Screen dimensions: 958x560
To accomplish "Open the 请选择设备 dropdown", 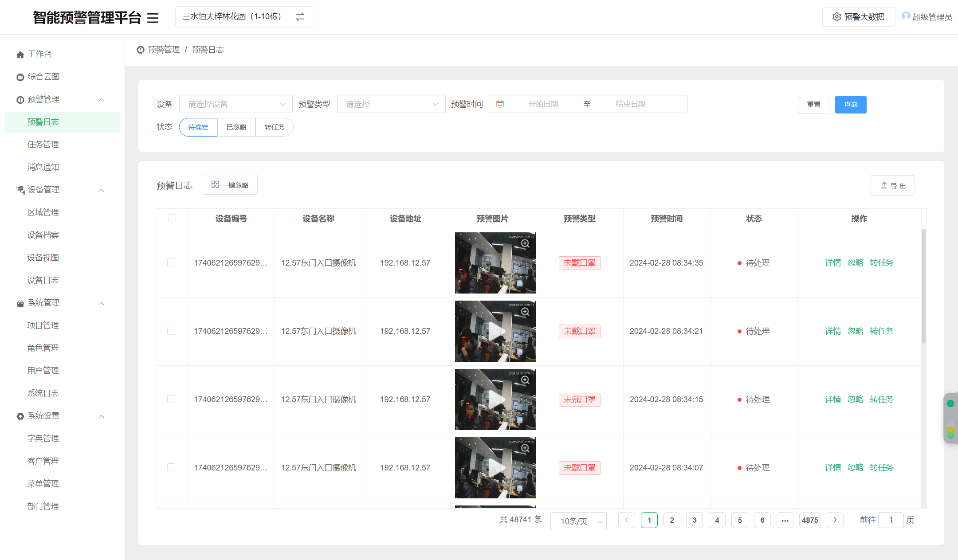I will [x=236, y=104].
